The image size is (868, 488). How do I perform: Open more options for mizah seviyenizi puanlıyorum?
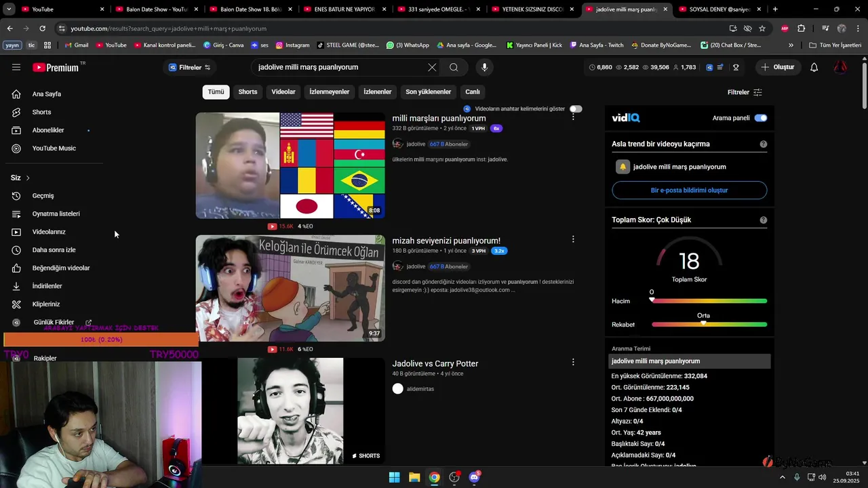tap(573, 239)
